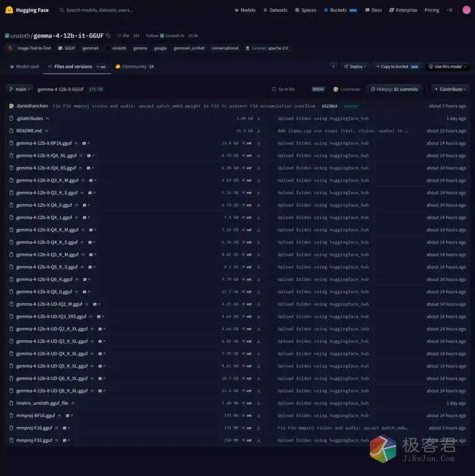
Task: Open gemma-4-12b-it-IQ4_XS.gguf file
Action: [46, 168]
